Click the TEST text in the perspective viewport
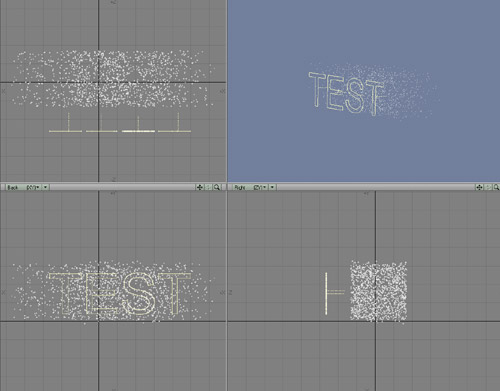 coord(346,94)
